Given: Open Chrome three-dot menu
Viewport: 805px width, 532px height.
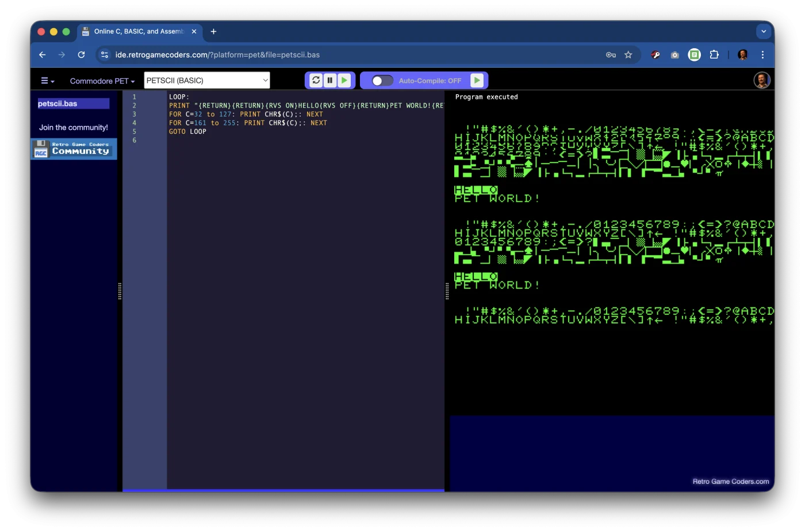Looking at the screenshot, I should pyautogui.click(x=762, y=55).
